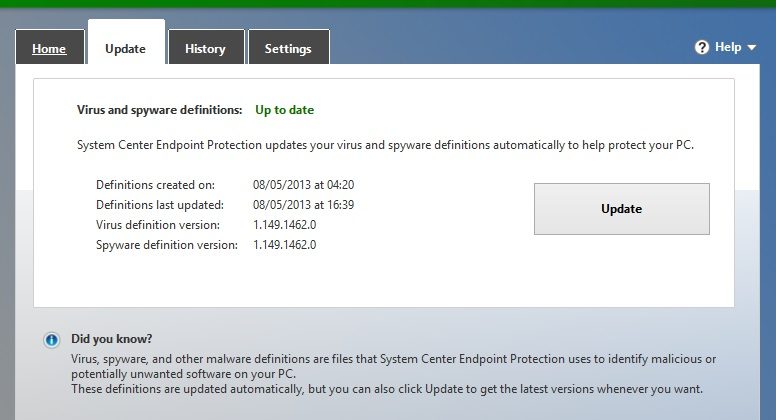This screenshot has width=776, height=420.
Task: Click the spyware definition version number
Action: (284, 245)
